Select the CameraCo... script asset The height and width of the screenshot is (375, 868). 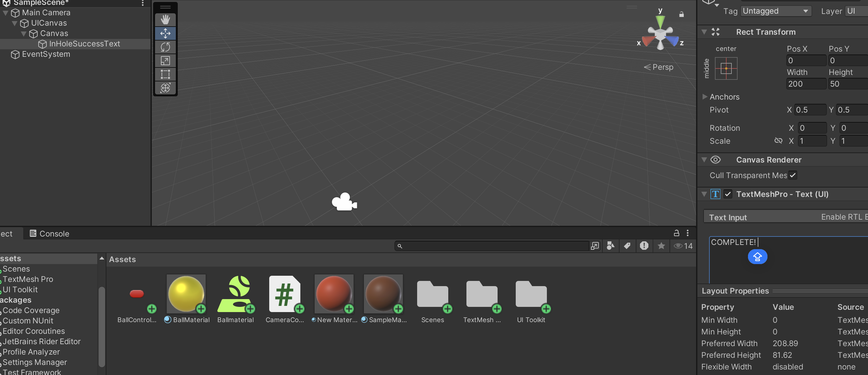click(285, 299)
